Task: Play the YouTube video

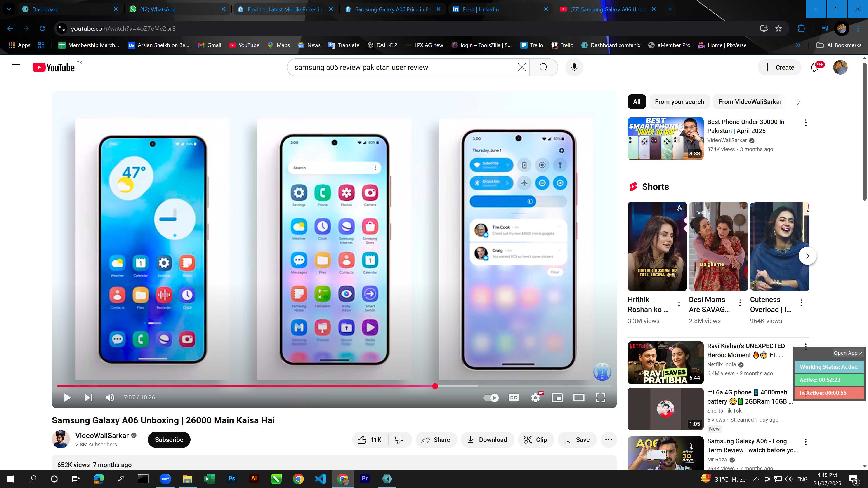Action: (67, 397)
